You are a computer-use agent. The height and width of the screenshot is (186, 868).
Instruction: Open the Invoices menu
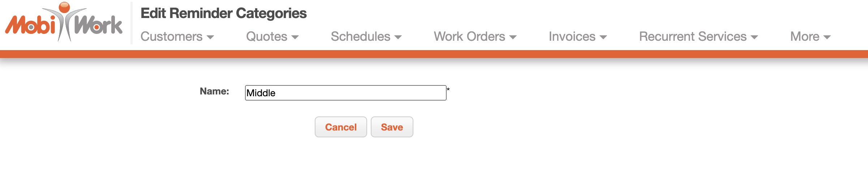572,36
